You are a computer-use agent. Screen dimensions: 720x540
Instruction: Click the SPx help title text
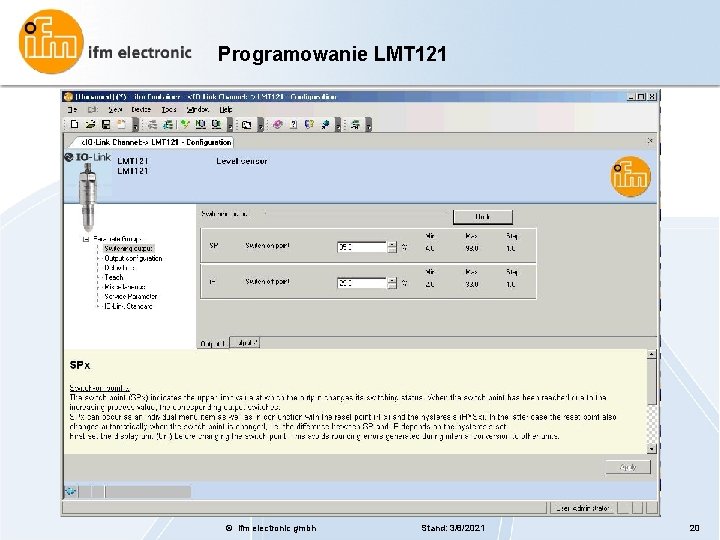(x=79, y=366)
